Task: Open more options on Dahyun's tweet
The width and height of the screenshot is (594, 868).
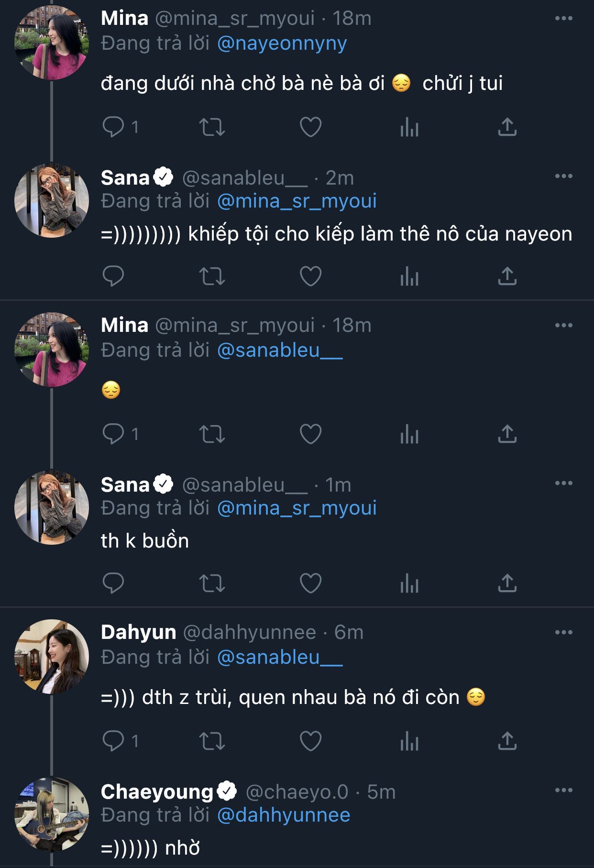Action: pyautogui.click(x=564, y=632)
